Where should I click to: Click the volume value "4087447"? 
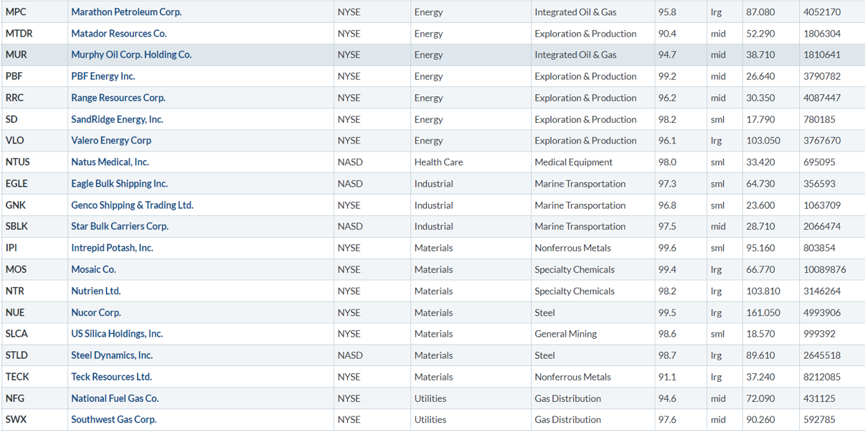point(822,98)
